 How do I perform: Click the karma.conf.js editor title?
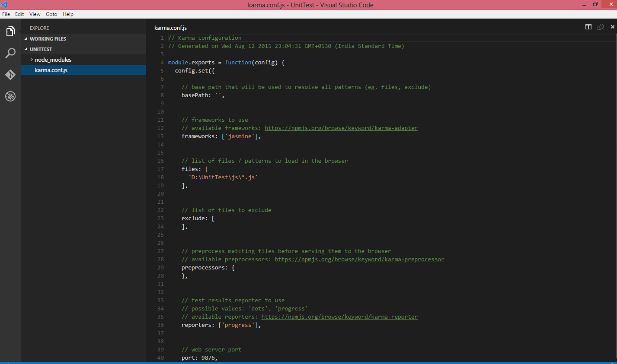pyautogui.click(x=170, y=28)
